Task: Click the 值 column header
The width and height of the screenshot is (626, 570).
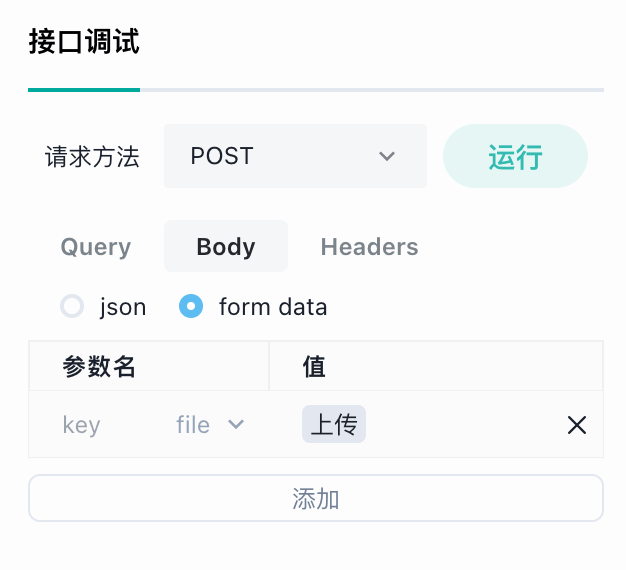Action: click(x=314, y=366)
